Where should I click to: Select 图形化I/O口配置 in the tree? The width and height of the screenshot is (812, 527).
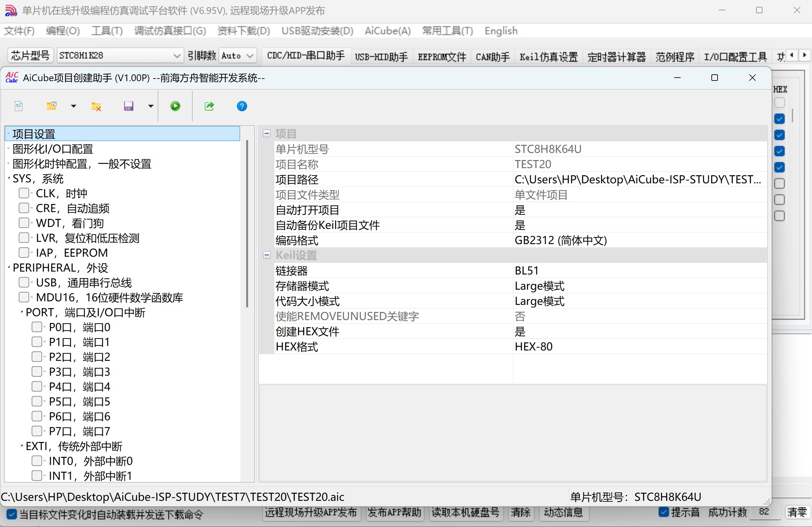52,149
